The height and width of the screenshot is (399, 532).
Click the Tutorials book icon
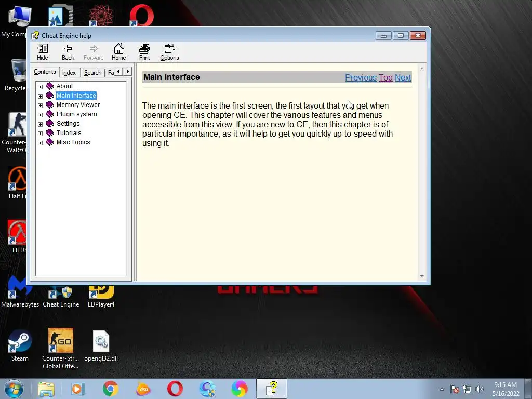pyautogui.click(x=50, y=132)
